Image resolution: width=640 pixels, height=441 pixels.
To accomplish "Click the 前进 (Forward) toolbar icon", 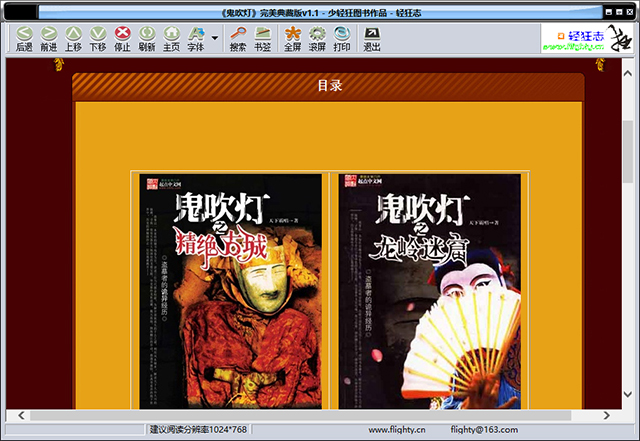I will (x=49, y=39).
